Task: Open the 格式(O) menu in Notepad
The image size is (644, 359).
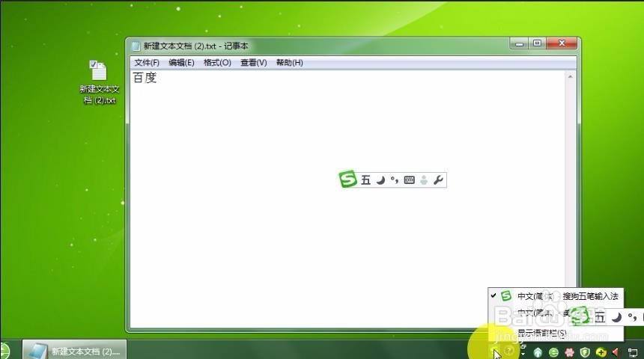Action: [217, 63]
